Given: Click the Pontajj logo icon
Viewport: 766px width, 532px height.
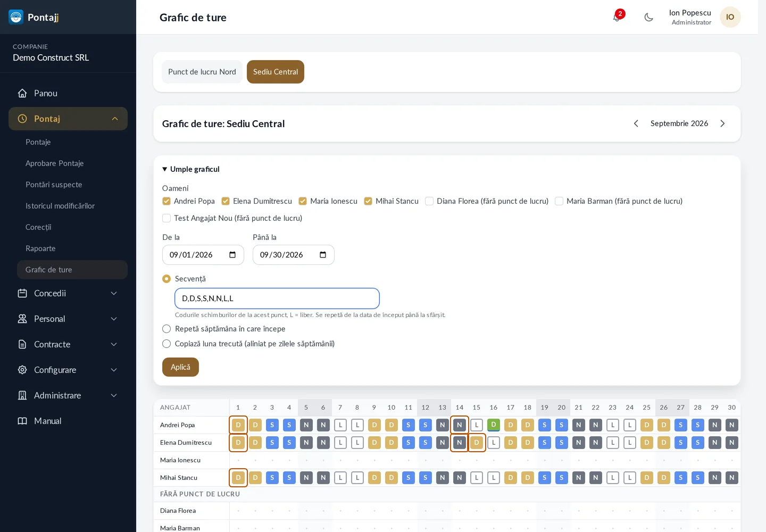Looking at the screenshot, I should pos(16,17).
